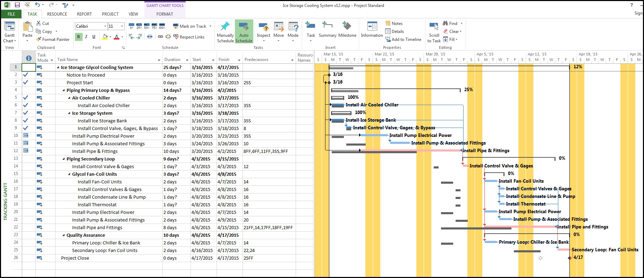Open the font name dropdown

(105, 26)
